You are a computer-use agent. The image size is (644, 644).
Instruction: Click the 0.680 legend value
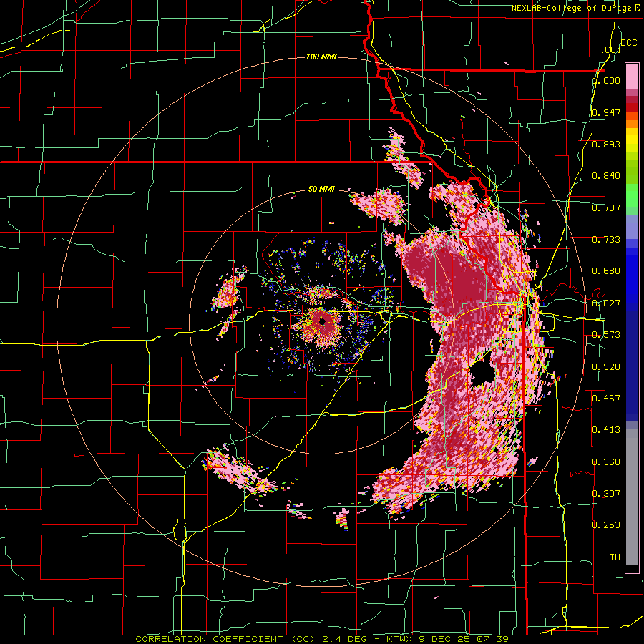tap(606, 270)
